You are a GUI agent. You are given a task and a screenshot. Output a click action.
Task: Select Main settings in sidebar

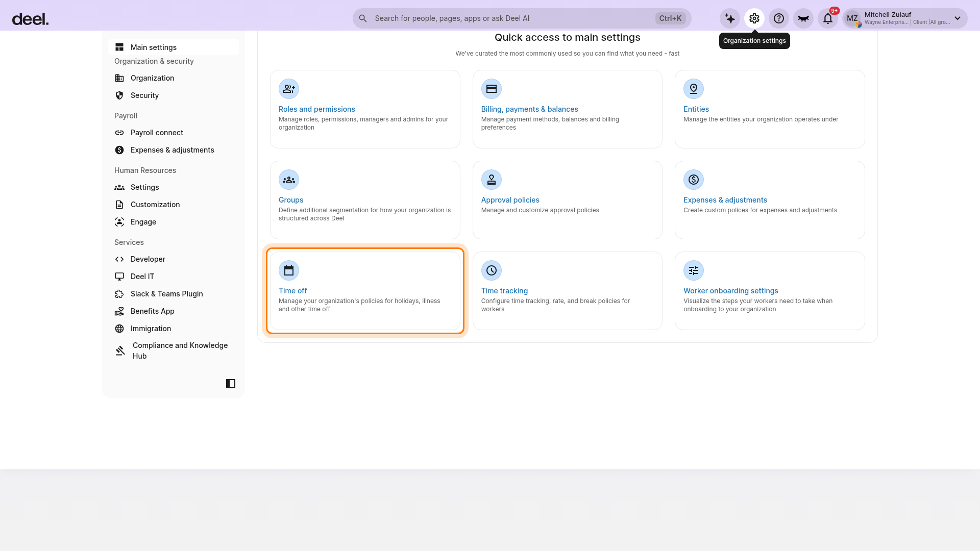pos(174,47)
